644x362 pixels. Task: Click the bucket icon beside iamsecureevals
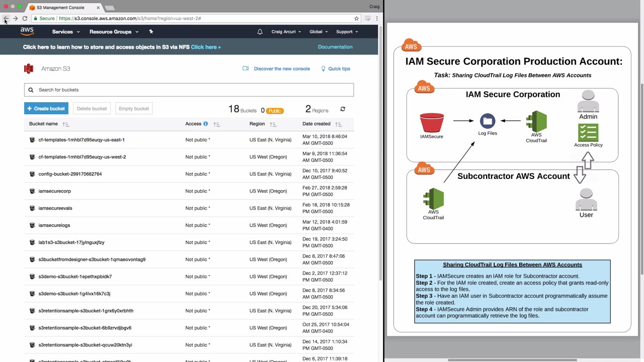tap(32, 208)
